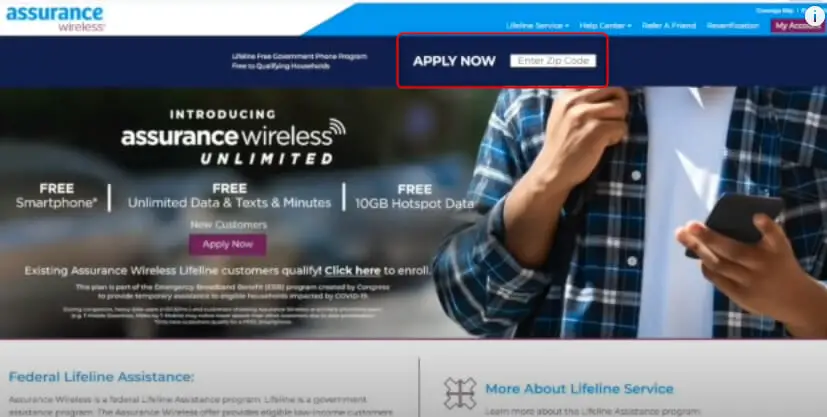827x417 pixels.
Task: Go to the Recertification menu item
Action: (x=733, y=25)
